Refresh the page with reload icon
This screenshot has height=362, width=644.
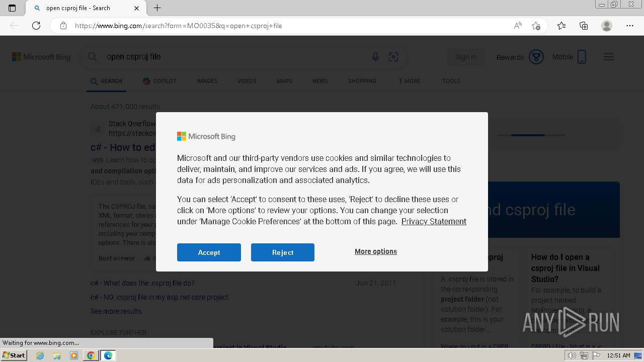click(36, 26)
